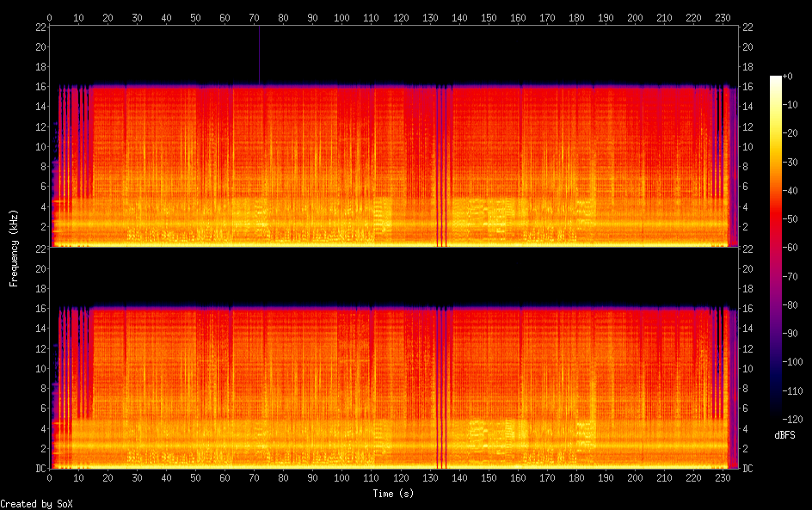Click the "200" tick on the top time axis
Viewport: 812px width, 510px height.
coord(635,16)
